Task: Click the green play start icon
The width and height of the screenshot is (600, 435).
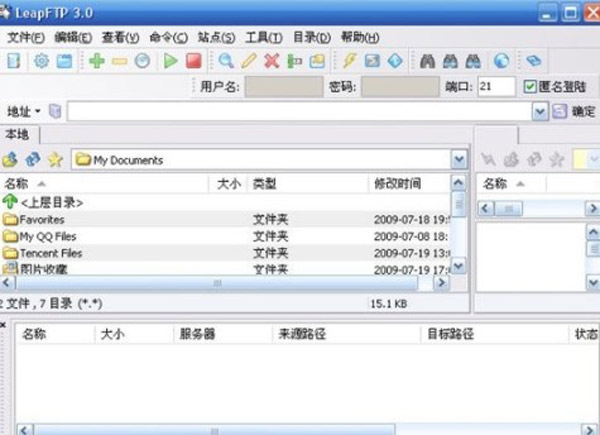Action: point(171,61)
